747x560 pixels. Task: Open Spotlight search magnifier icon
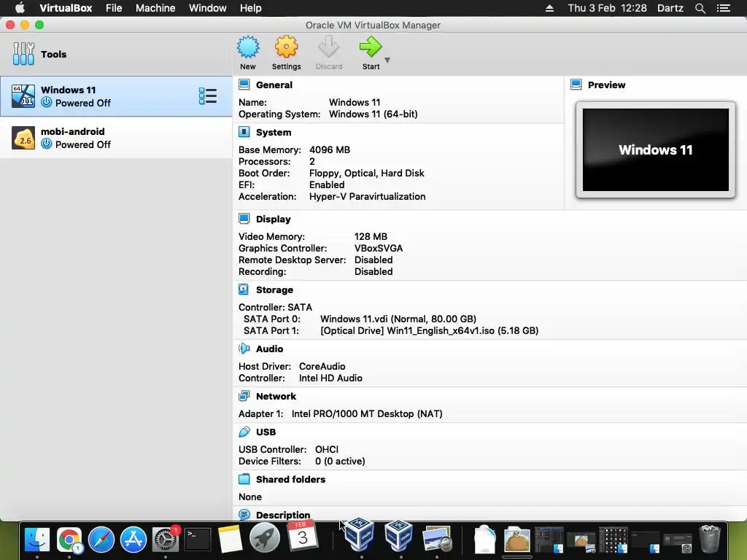700,8
